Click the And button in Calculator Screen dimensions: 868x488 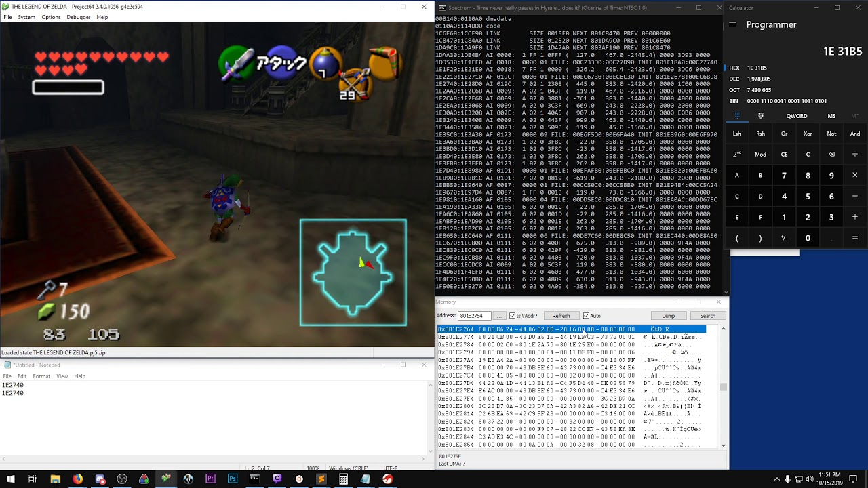tap(854, 134)
